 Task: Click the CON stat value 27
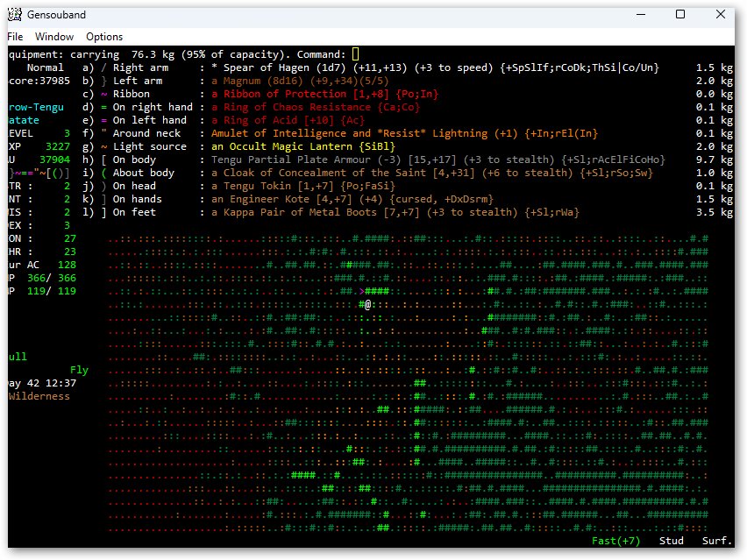70,238
